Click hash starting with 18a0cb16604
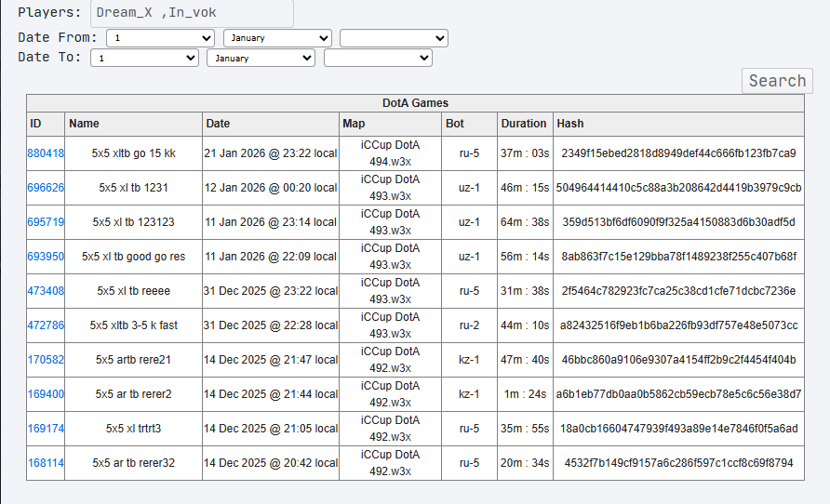The image size is (830, 504). coord(678,429)
